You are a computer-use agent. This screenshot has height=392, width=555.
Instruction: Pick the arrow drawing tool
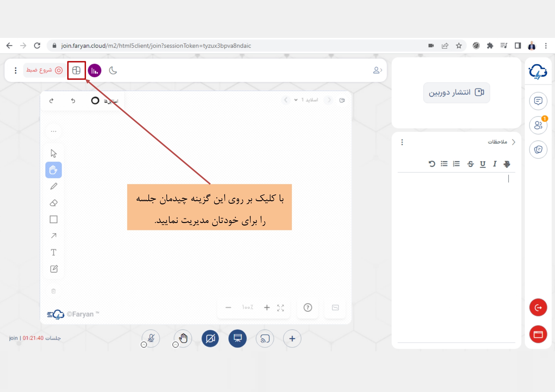coord(54,236)
